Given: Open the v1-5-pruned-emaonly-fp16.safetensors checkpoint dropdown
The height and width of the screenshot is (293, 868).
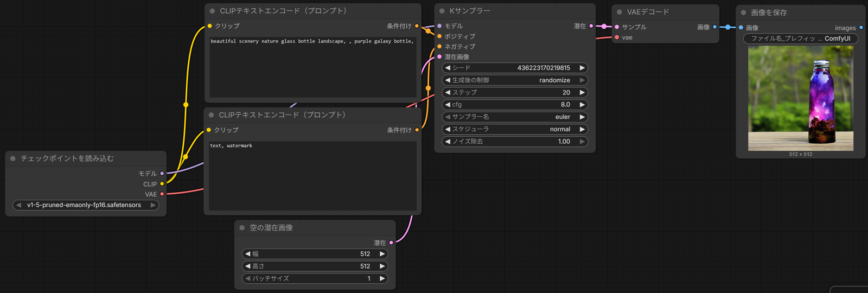Looking at the screenshot, I should [86, 205].
